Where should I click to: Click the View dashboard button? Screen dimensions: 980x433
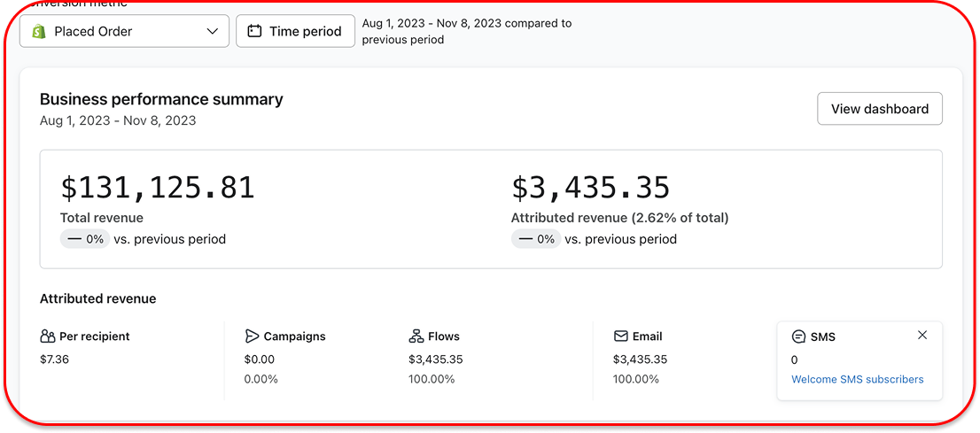tap(879, 109)
